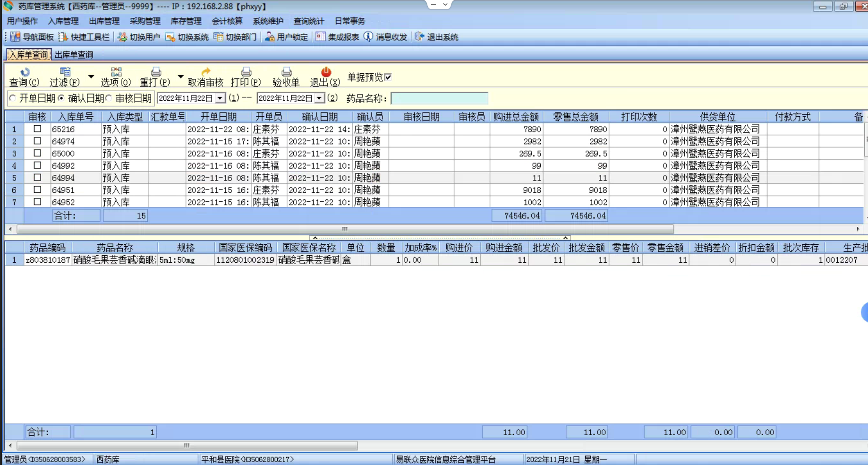Open the 出库管理 menu

(x=104, y=21)
